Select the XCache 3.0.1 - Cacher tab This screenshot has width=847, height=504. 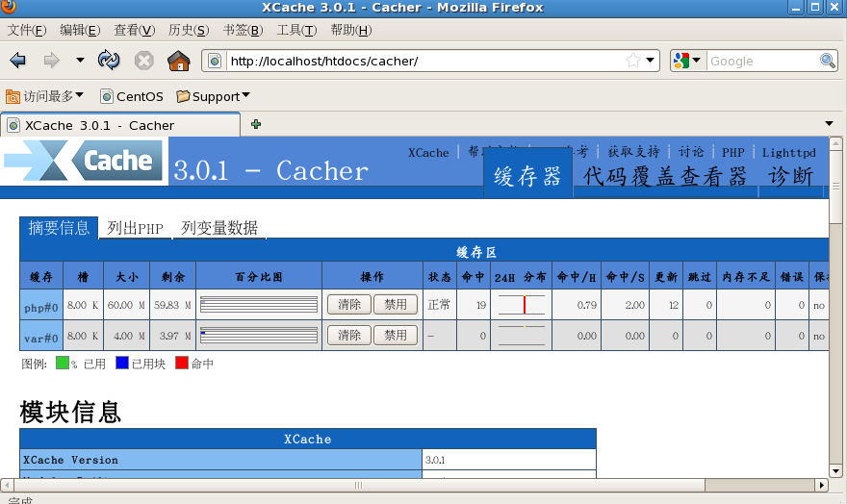[x=120, y=125]
